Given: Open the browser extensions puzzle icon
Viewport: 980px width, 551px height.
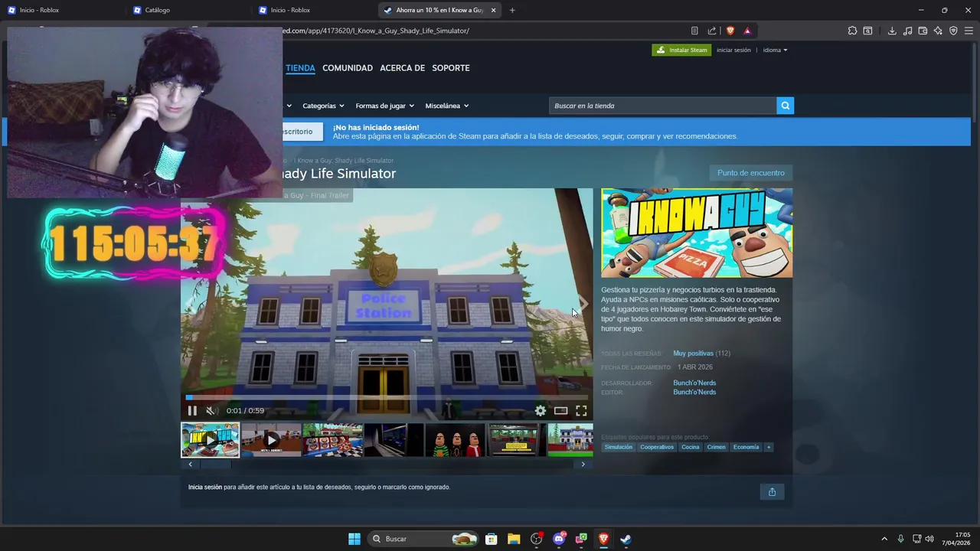Looking at the screenshot, I should pyautogui.click(x=852, y=31).
